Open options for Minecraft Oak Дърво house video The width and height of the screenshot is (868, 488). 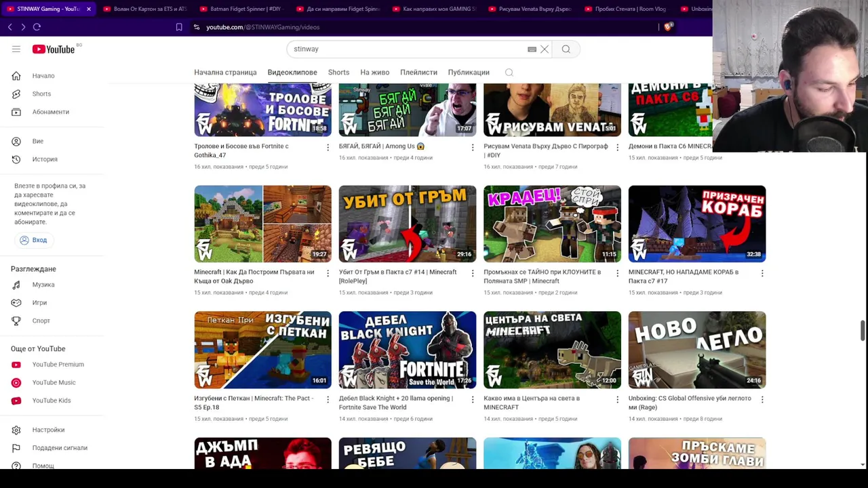[x=328, y=273]
